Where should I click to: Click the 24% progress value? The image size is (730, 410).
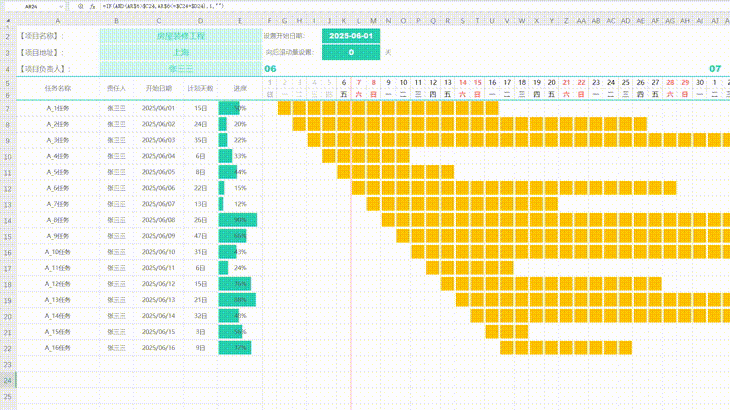click(x=240, y=268)
